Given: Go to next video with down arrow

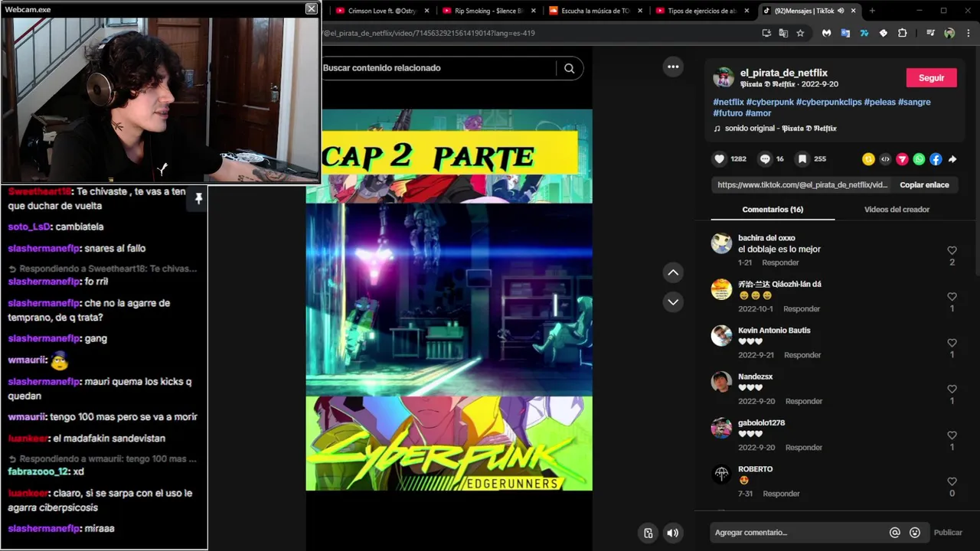Looking at the screenshot, I should pos(673,302).
